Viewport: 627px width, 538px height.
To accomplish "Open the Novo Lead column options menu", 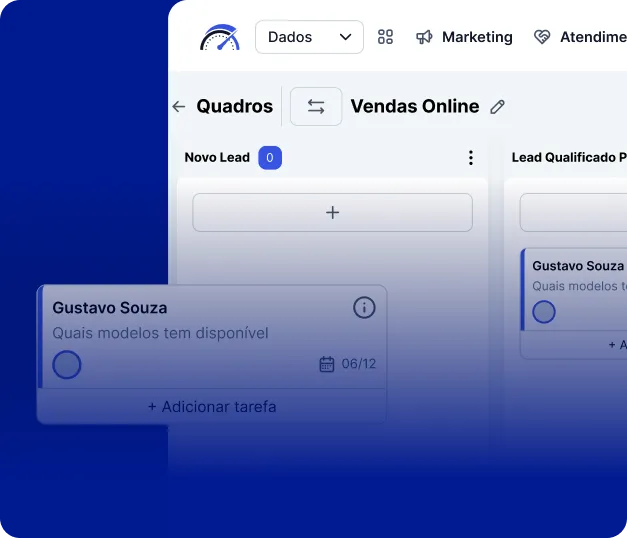I will point(471,158).
